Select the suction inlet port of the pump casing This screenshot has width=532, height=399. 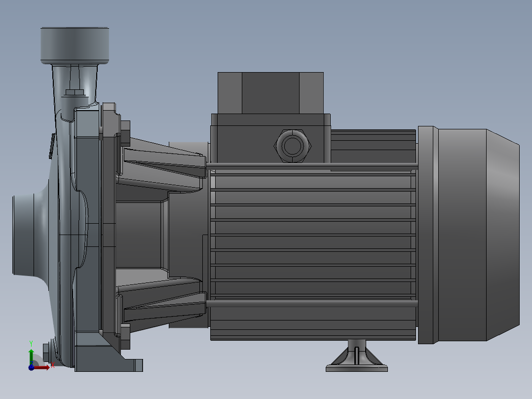(23, 235)
